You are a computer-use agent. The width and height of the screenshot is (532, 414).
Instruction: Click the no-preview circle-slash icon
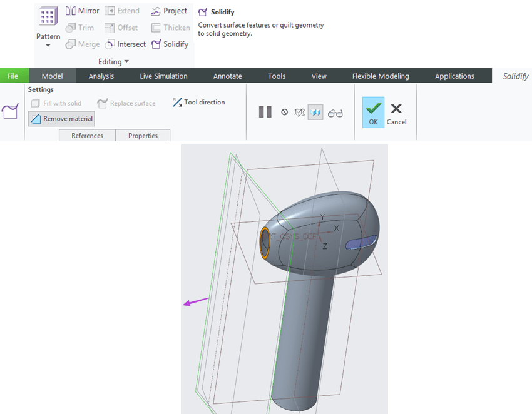[284, 112]
